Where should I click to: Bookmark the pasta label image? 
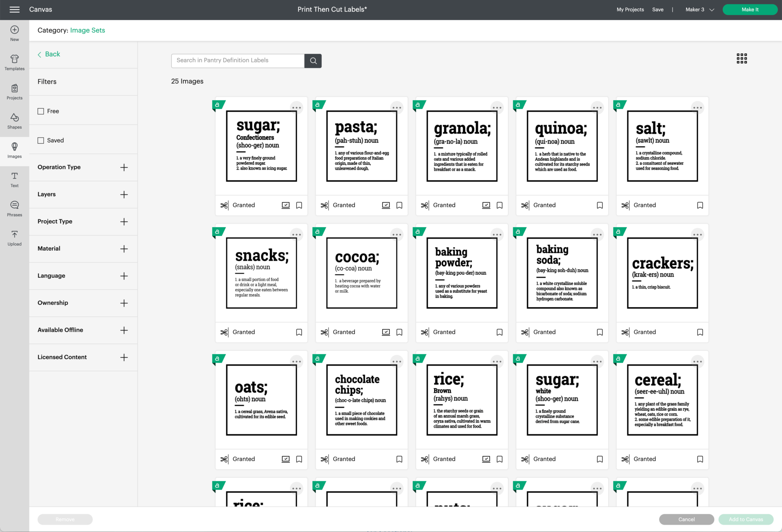coord(399,205)
